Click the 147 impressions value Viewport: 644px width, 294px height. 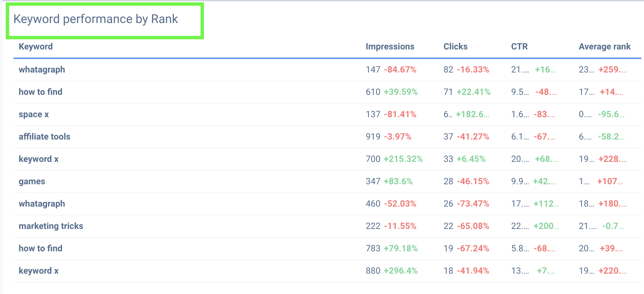[x=373, y=69]
